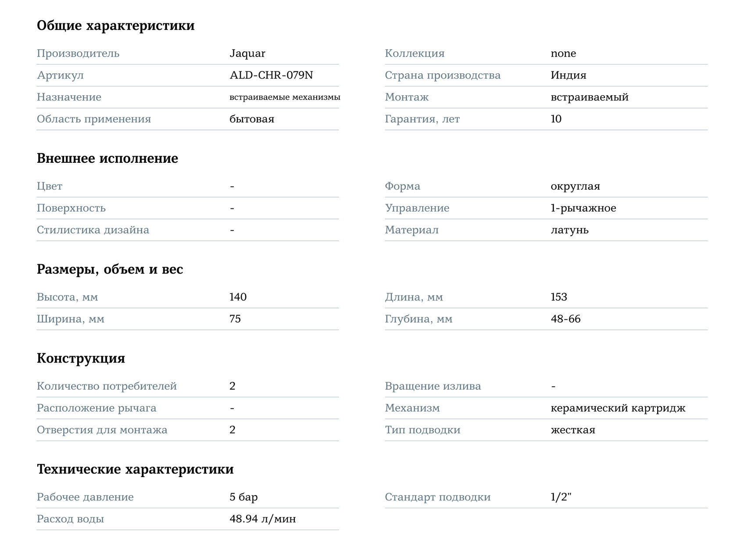The height and width of the screenshot is (560, 737).
Task: Click the value "Индия" for country
Action: pyautogui.click(x=569, y=75)
